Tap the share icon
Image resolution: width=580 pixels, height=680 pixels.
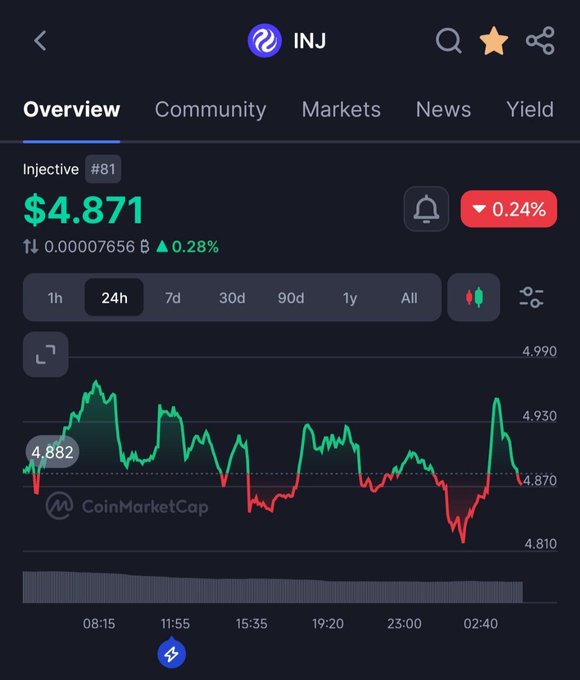[x=540, y=41]
